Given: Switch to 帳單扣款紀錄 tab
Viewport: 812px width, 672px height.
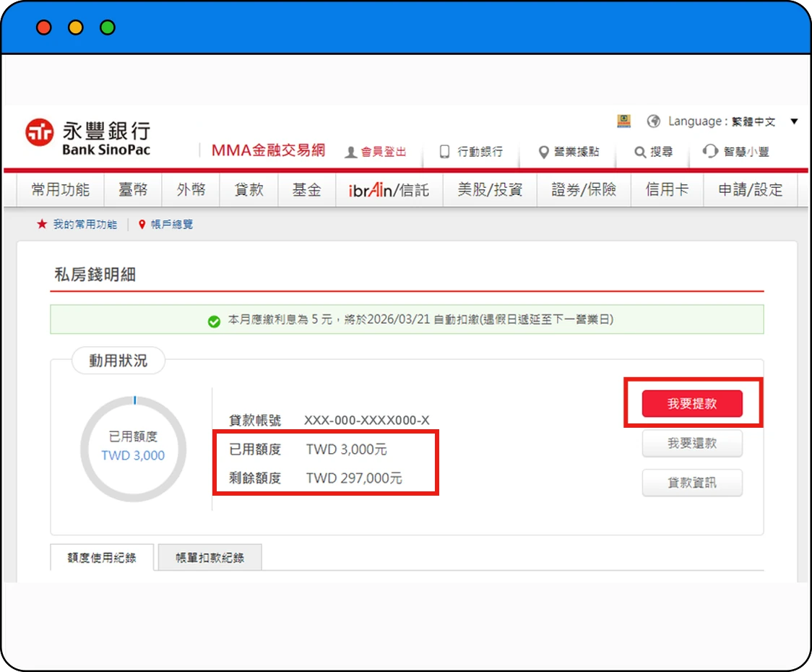Looking at the screenshot, I should 210,558.
